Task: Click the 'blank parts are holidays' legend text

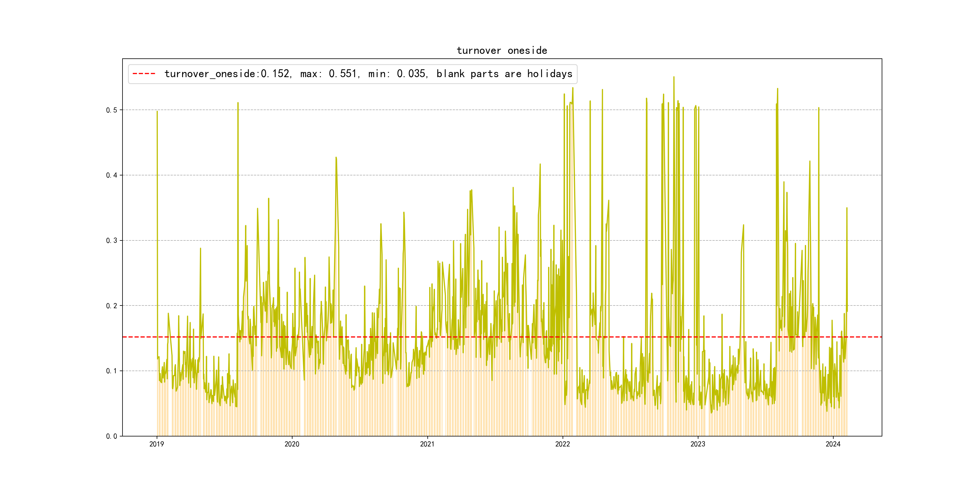Action: [504, 74]
